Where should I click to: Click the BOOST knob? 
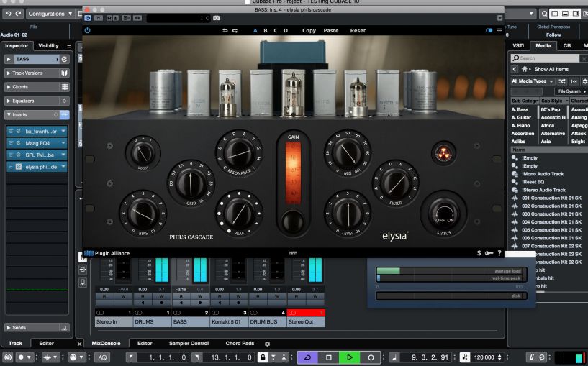(x=143, y=153)
